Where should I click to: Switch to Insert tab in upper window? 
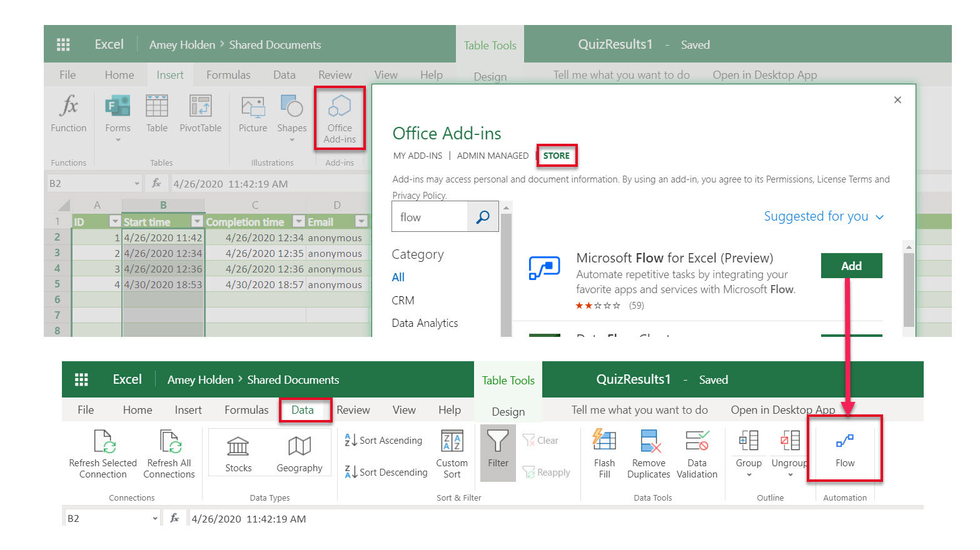click(170, 75)
